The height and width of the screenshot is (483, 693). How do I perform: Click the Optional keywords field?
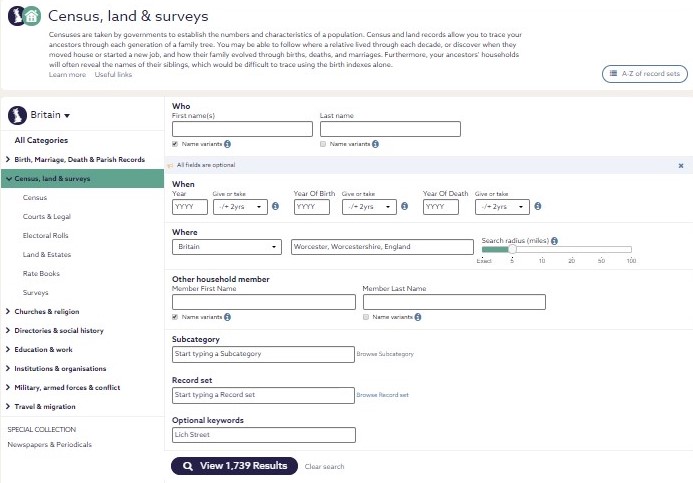click(264, 435)
